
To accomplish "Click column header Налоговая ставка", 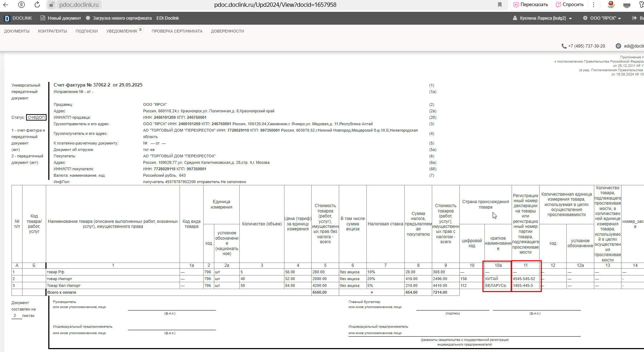I will (385, 224).
